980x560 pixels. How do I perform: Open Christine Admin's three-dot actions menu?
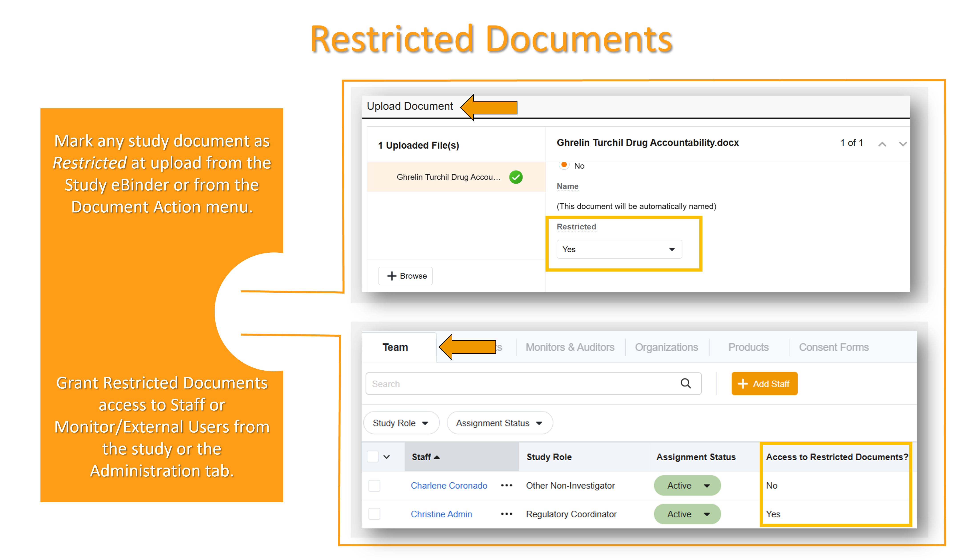506,514
